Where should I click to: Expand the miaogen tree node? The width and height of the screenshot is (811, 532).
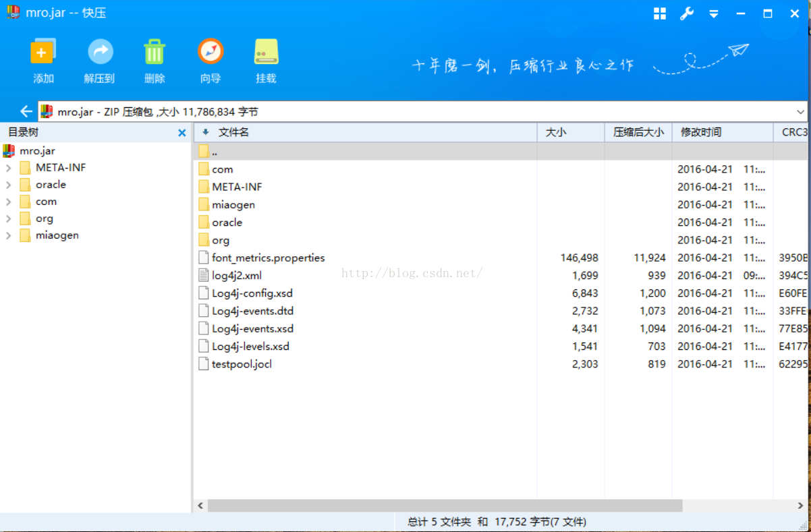pyautogui.click(x=9, y=235)
